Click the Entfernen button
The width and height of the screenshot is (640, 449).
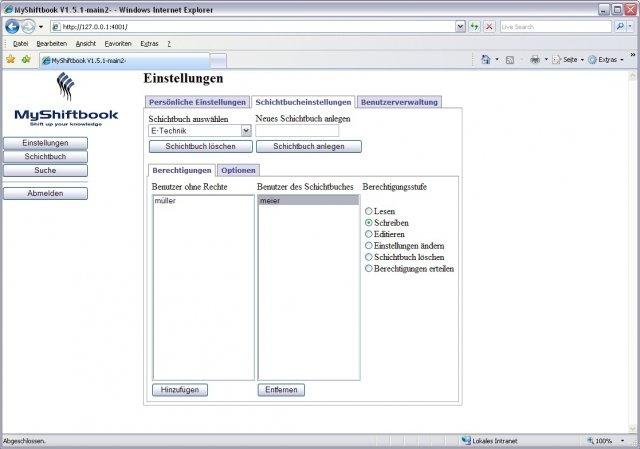click(281, 390)
